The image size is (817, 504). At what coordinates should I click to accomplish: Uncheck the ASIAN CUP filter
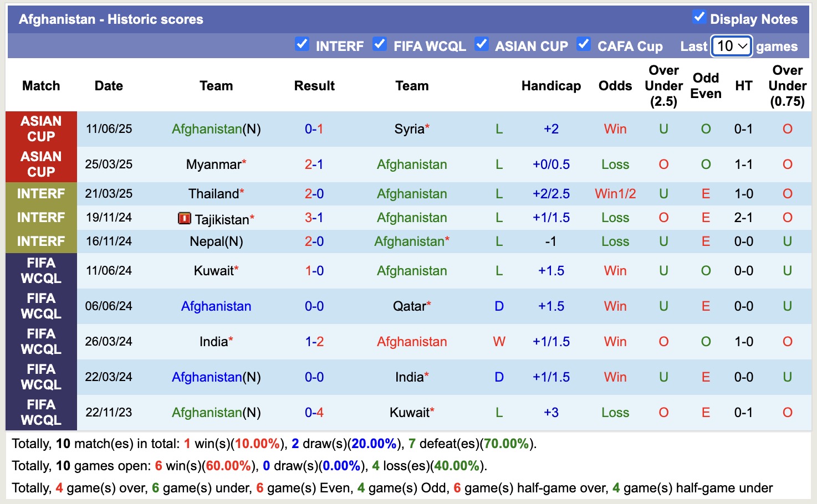[x=482, y=45]
